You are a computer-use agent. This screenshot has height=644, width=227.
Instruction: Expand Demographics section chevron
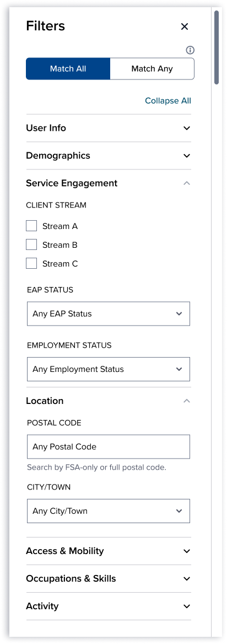pos(187,156)
